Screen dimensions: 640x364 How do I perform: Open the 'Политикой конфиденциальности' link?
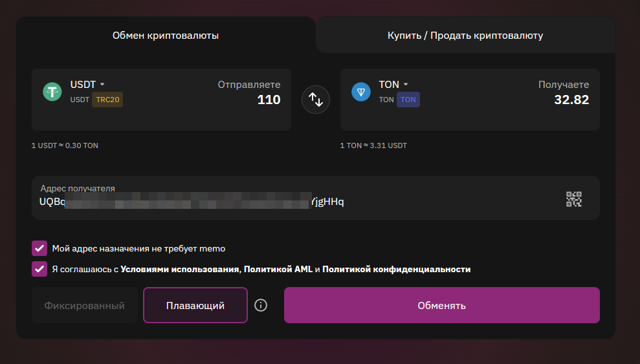pos(396,269)
